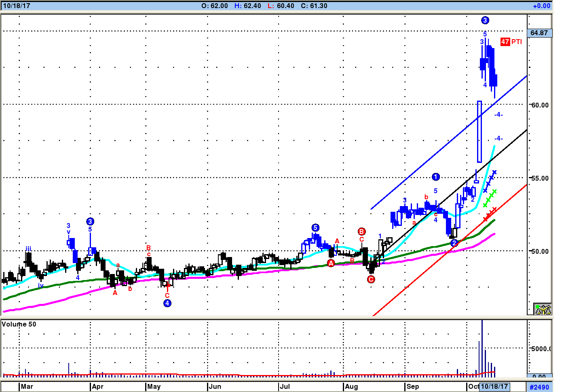566x392 pixels.
Task: Click the #2490 bar count label
Action: point(539,387)
